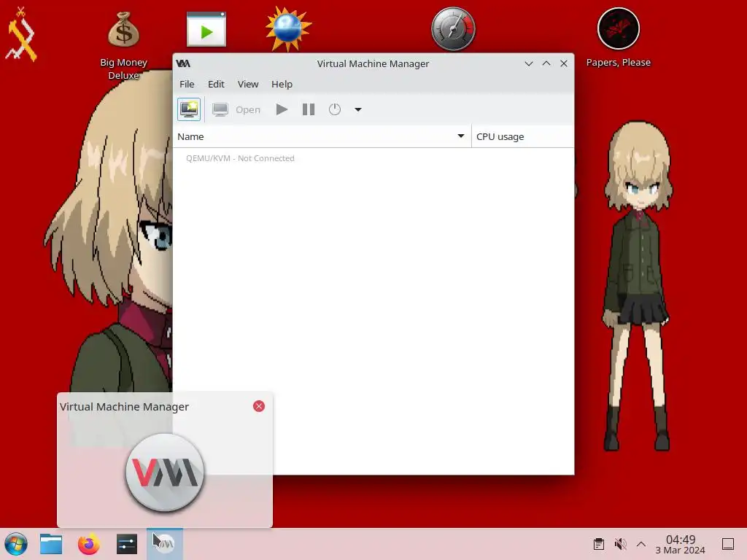Open the View menu
Image resolution: width=747 pixels, height=560 pixels.
248,85
